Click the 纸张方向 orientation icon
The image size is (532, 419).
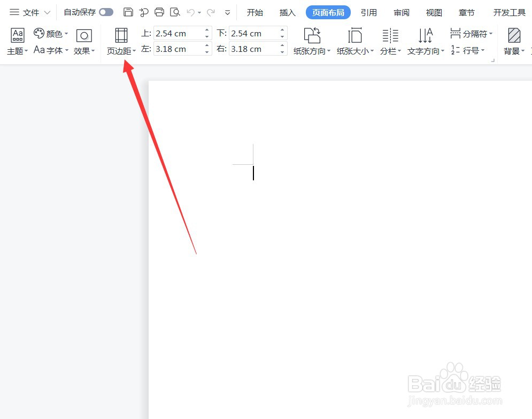[x=312, y=35]
